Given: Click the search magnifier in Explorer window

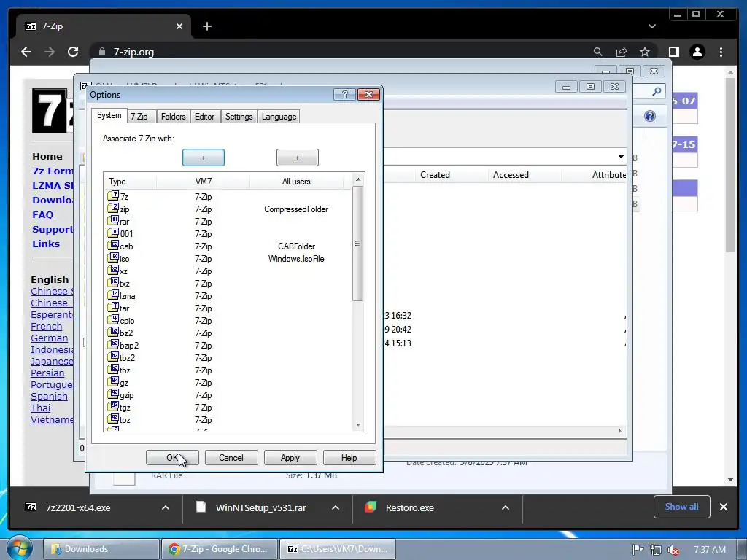Looking at the screenshot, I should click(657, 91).
